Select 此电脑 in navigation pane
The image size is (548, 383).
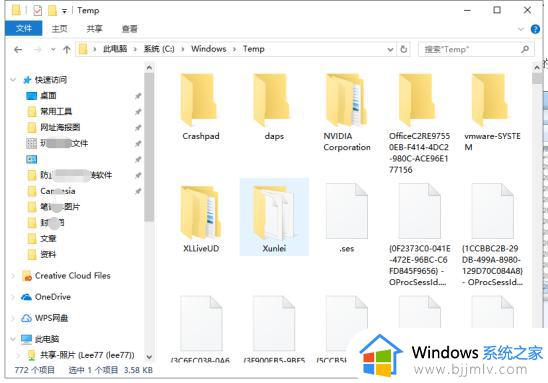click(47, 339)
